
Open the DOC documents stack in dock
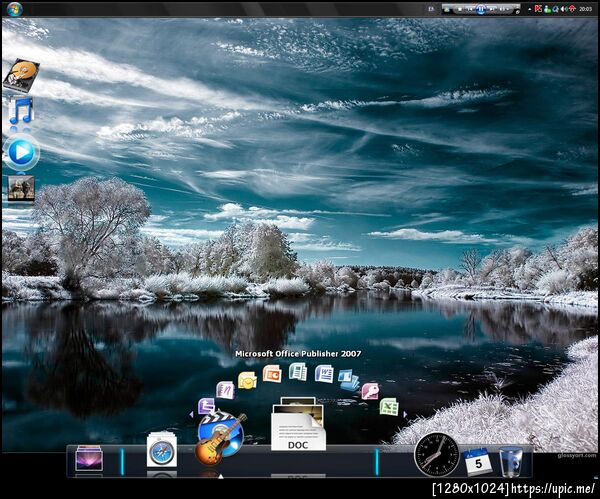coord(298,424)
